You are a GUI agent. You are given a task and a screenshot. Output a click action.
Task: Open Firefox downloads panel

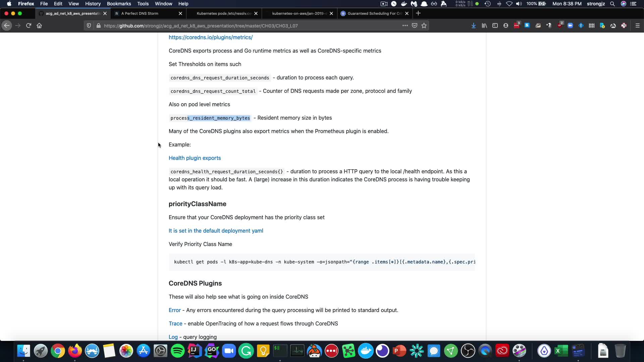click(x=474, y=25)
